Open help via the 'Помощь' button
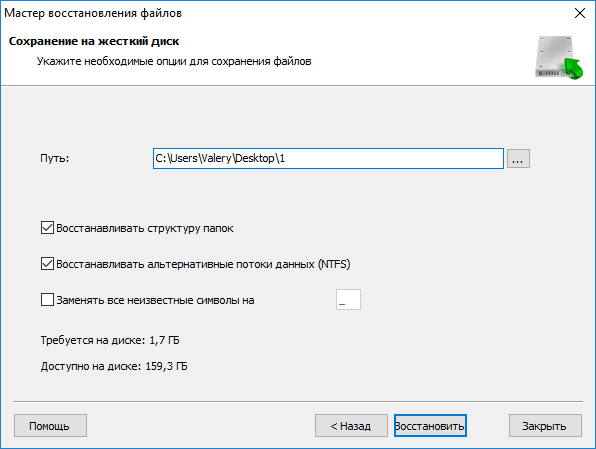This screenshot has height=449, width=596. click(x=50, y=426)
